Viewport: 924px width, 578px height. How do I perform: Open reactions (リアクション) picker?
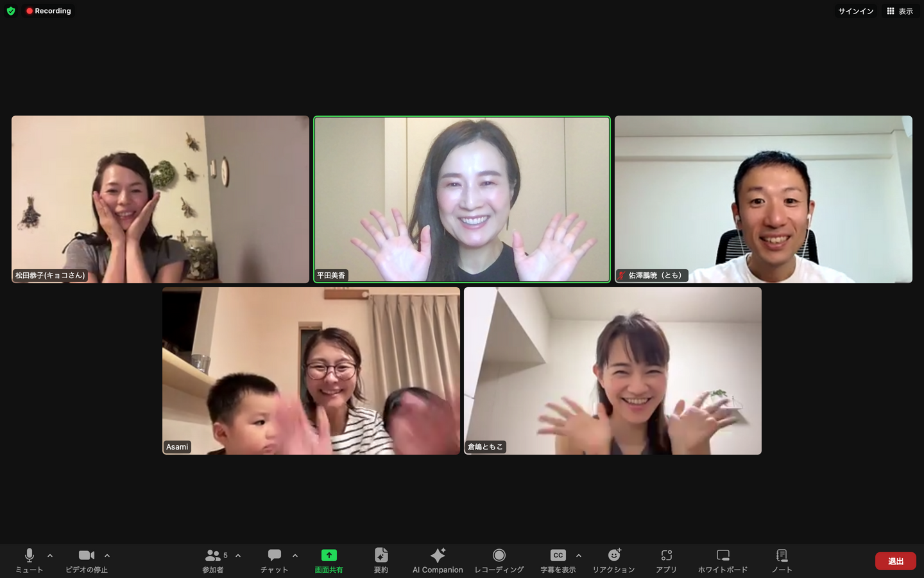pyautogui.click(x=613, y=560)
